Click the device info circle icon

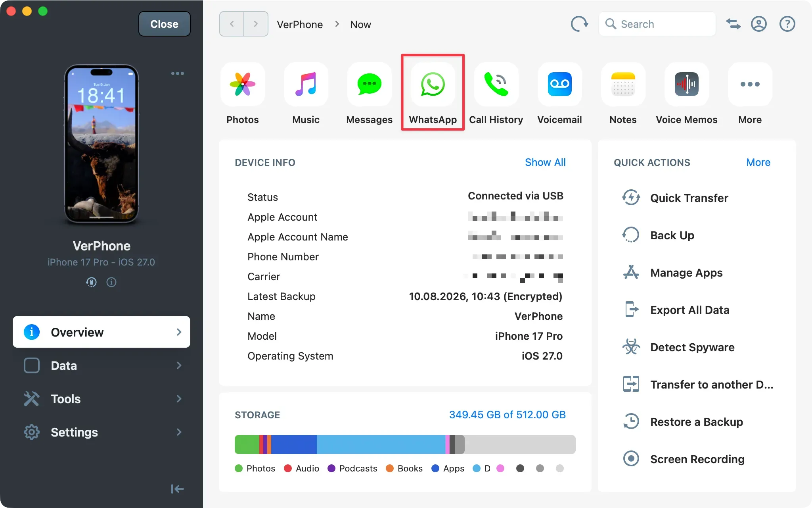point(111,282)
